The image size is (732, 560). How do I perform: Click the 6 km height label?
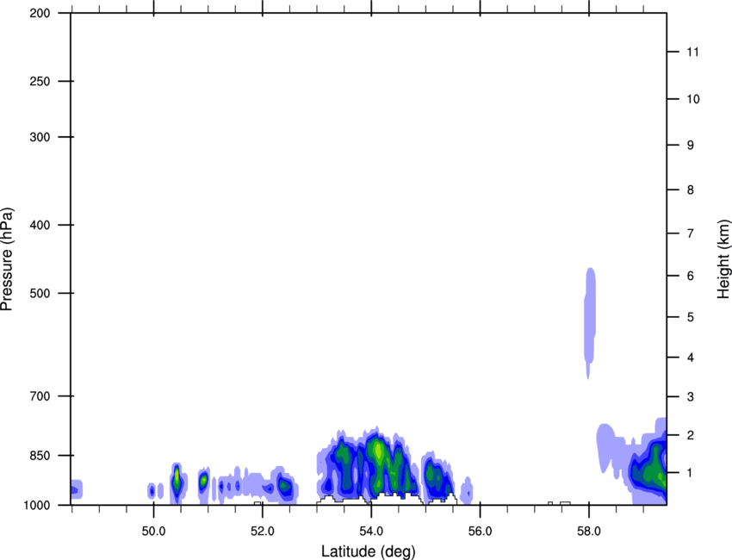point(691,276)
